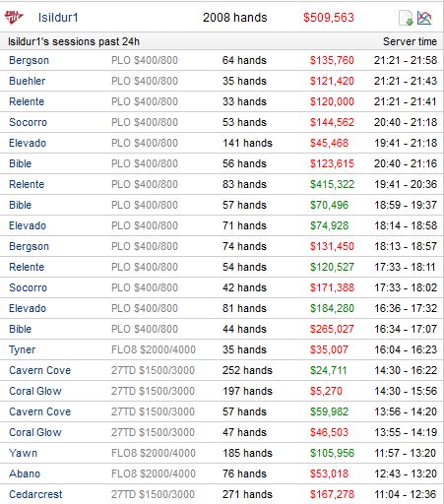Open the Elevado session with 141 hands
The height and width of the screenshot is (504, 444).
tap(28, 143)
